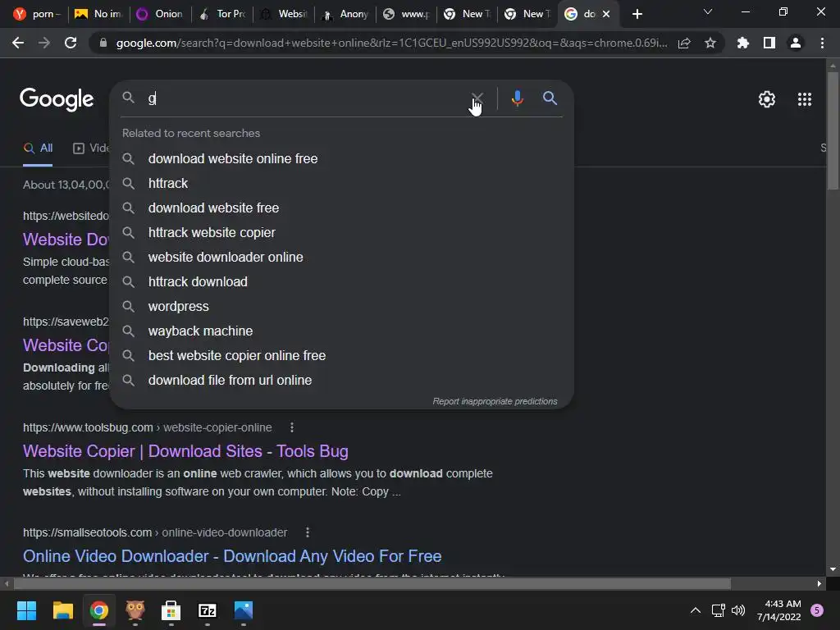Click the horizontal page scrollbar thumb
The image size is (840, 630).
[372, 583]
